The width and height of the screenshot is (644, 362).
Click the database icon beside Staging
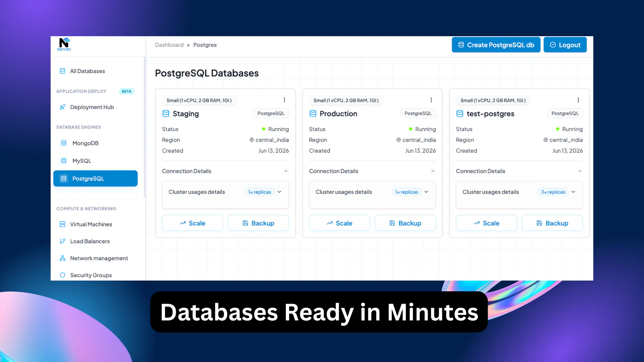pyautogui.click(x=166, y=114)
